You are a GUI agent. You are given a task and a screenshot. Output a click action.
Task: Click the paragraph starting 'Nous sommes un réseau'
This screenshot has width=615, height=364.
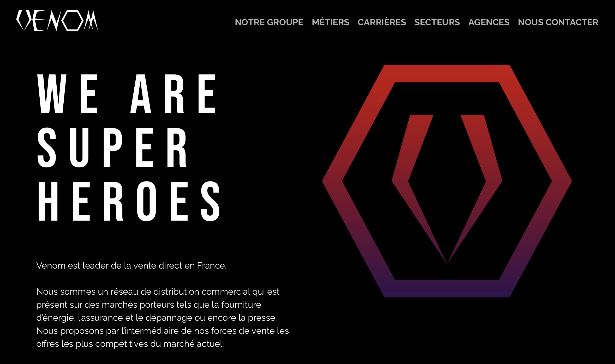click(x=163, y=318)
